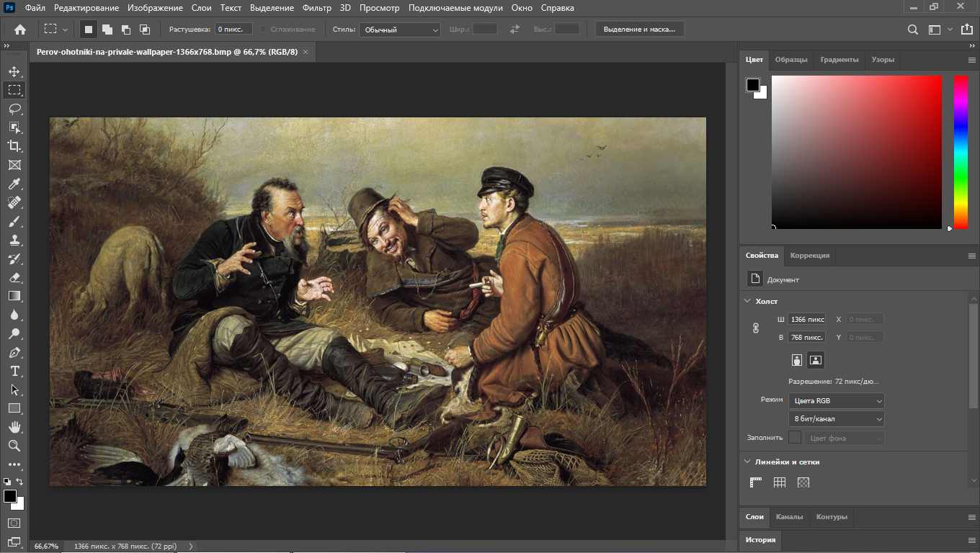Switch to the Градиенты tab
Screen dimensions: 980x553
pos(839,60)
